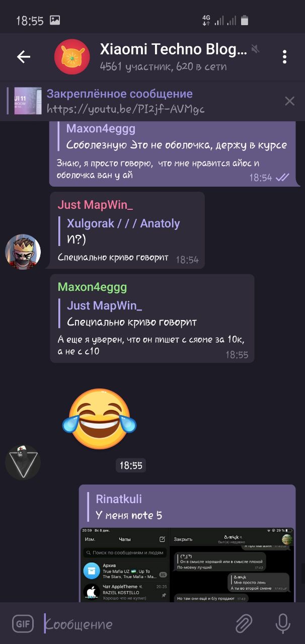Image resolution: width=305 pixels, height=644 pixels.
Task: Tap the muted speaker icon by title
Action: (x=256, y=49)
